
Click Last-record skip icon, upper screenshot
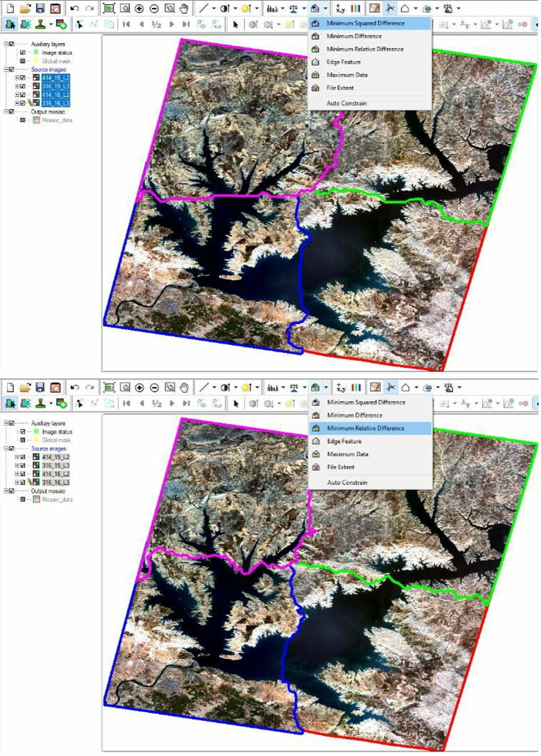tap(186, 24)
